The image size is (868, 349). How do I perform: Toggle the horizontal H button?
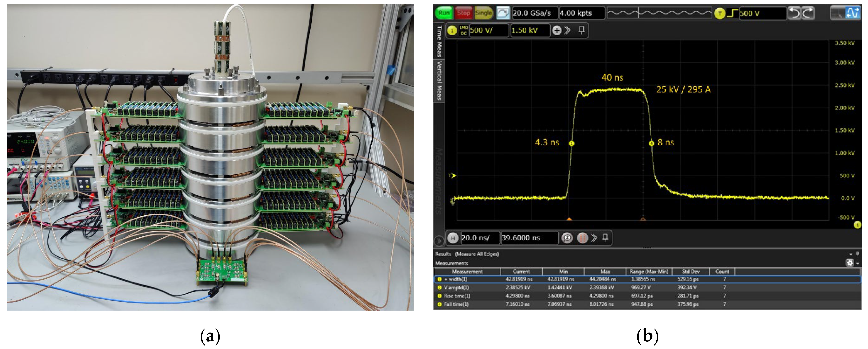pos(453,238)
